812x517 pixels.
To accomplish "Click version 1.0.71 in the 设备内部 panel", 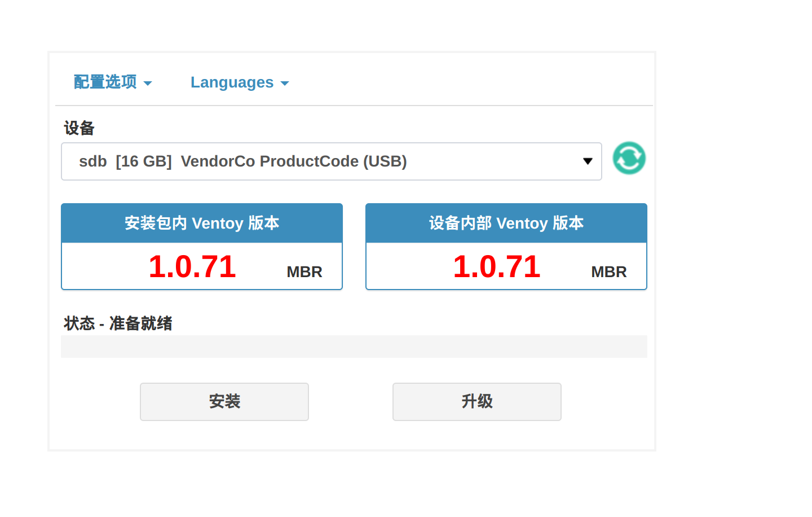I will 497,266.
